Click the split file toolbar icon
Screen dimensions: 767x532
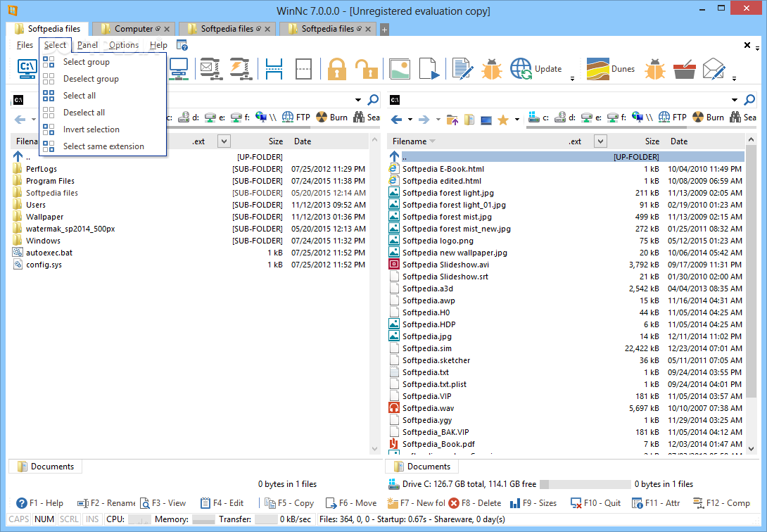(x=274, y=68)
